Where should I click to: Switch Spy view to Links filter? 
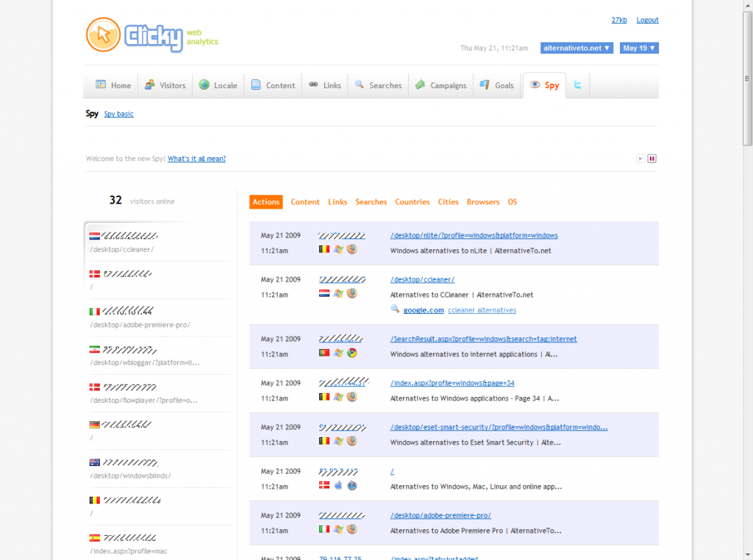point(338,202)
